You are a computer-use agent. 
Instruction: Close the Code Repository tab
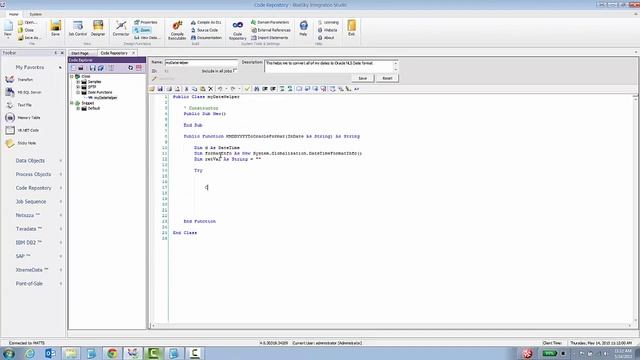coord(133,53)
